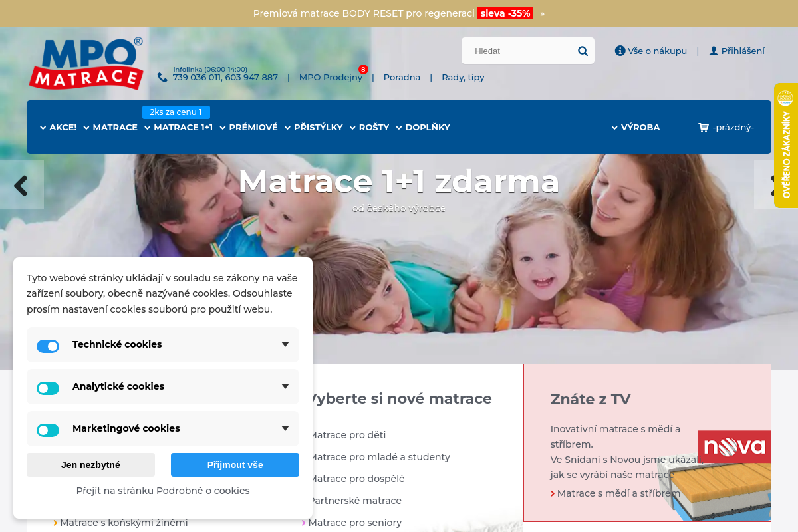
Task: Click the phone icon by infolinka
Action: point(162,77)
